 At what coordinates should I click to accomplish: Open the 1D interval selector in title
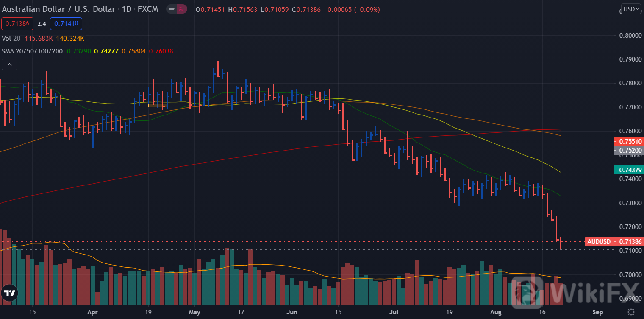click(126, 9)
